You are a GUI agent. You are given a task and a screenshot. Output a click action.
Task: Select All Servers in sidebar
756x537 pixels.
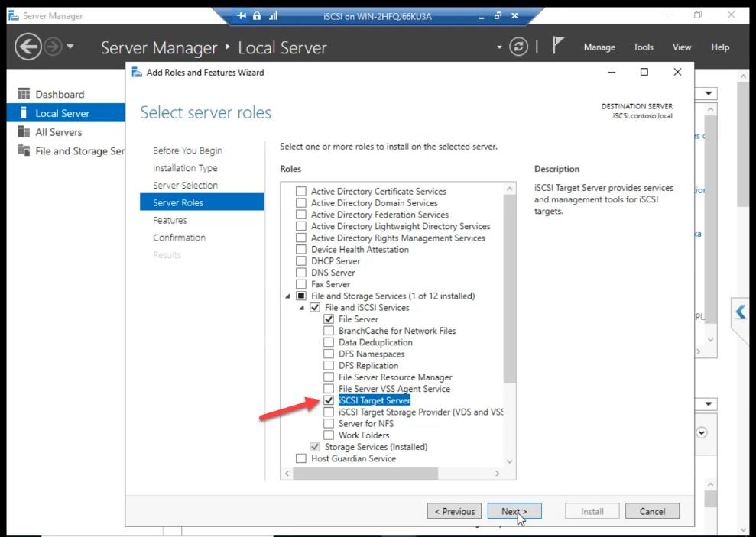[x=59, y=132]
